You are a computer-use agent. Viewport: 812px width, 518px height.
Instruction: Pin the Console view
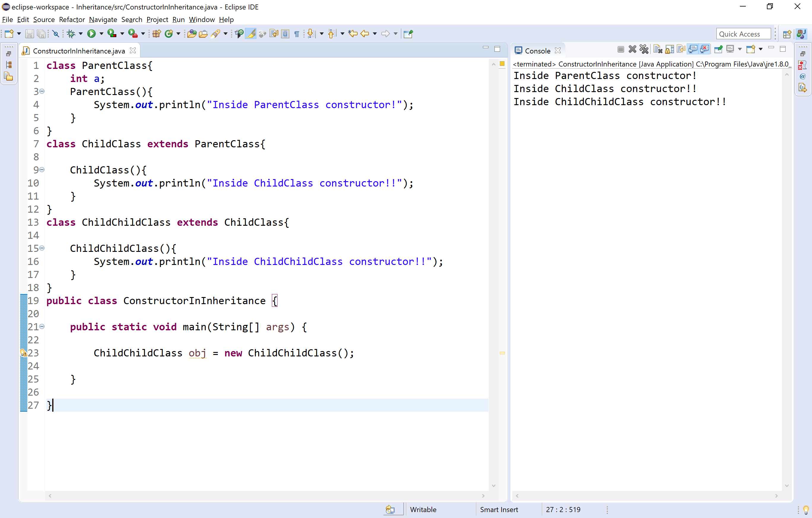(x=718, y=49)
